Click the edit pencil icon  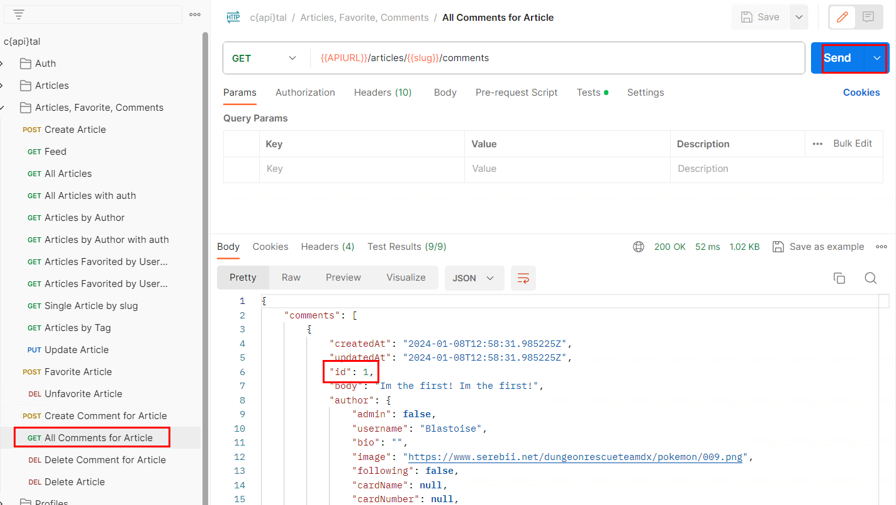[842, 17]
